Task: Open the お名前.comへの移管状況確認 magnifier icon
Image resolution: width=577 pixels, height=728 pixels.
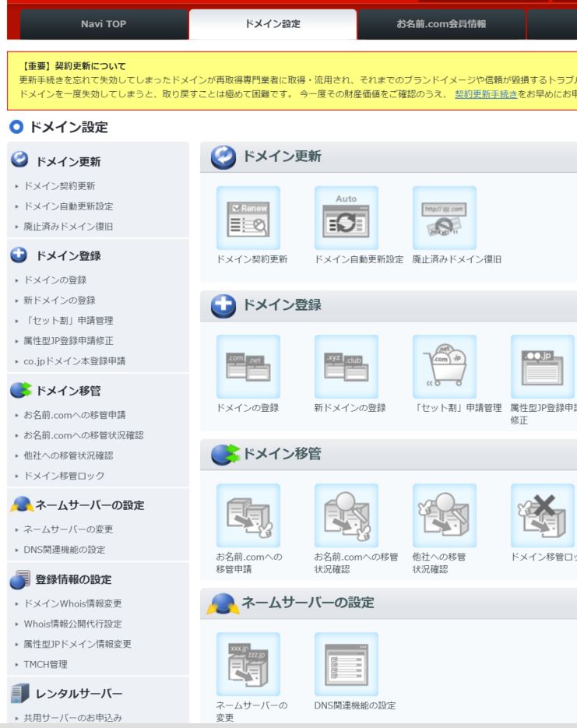Action: 347,515
